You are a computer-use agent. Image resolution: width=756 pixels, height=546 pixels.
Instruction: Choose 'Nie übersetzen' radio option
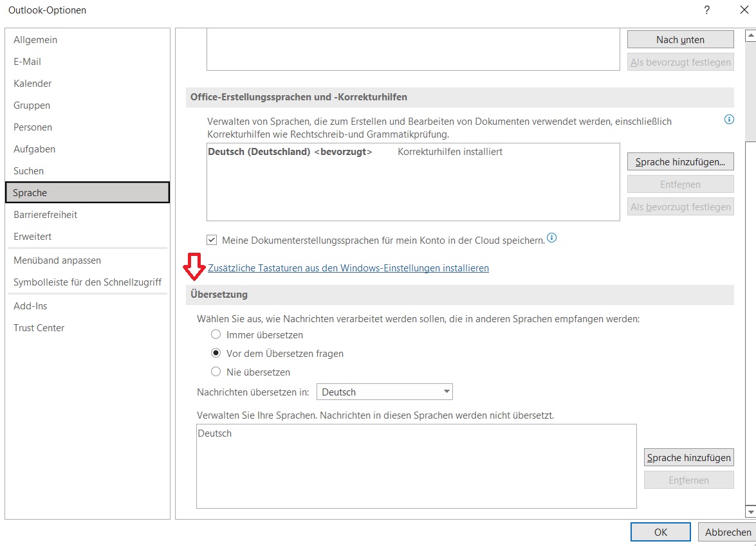(216, 372)
